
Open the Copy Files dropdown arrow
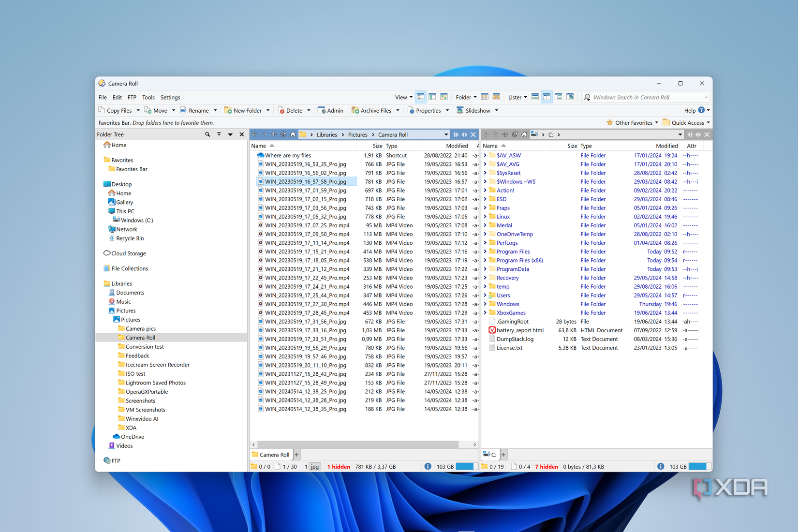[x=138, y=110]
